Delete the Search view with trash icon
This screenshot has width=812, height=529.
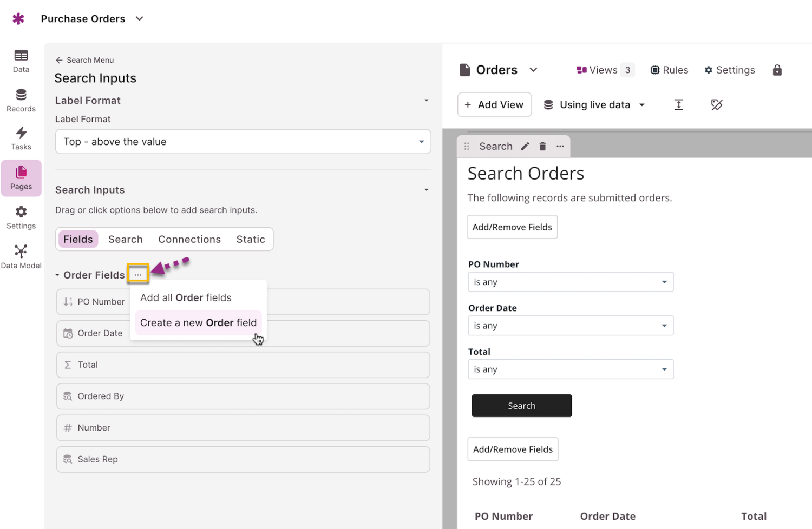click(x=542, y=147)
